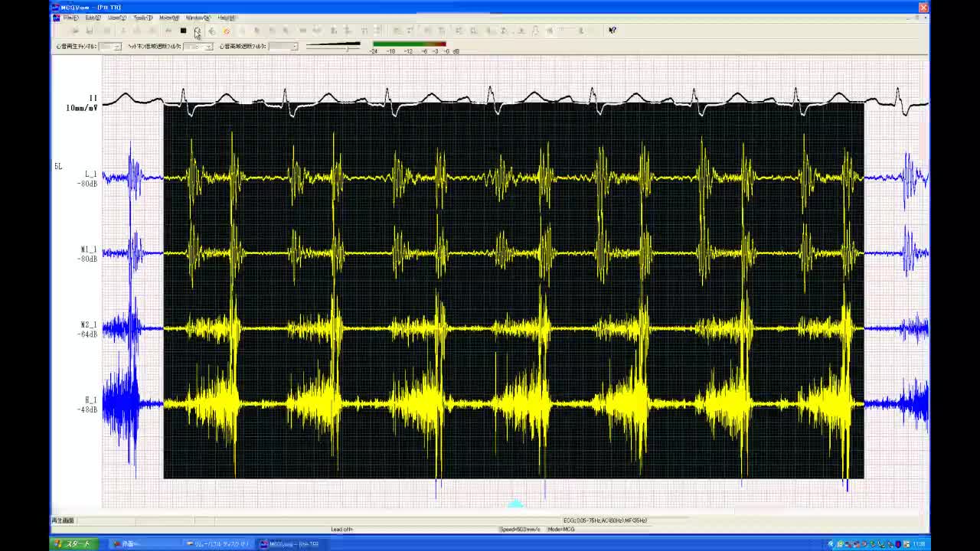Activate the context help arrow-question icon
Viewport: 980px width, 551px height.
(x=612, y=31)
